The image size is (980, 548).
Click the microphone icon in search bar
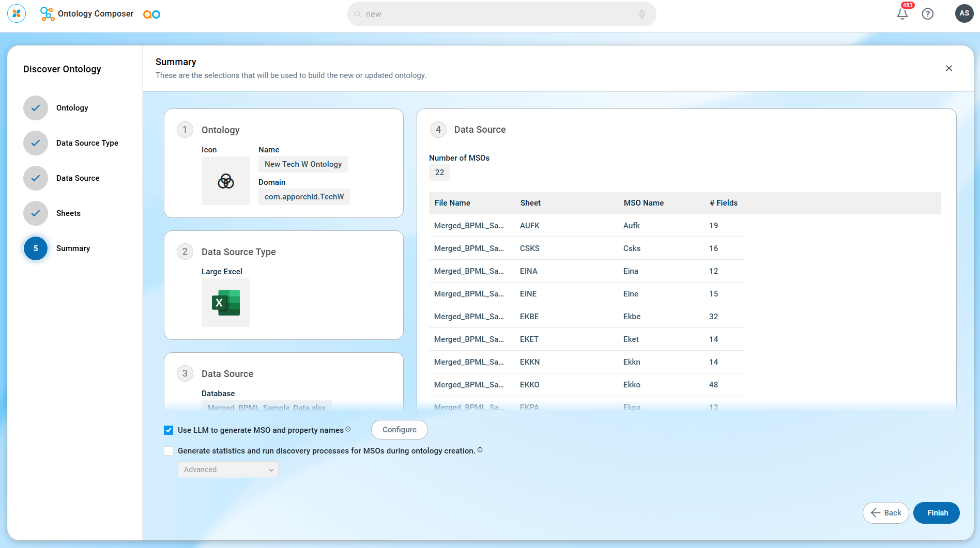pos(642,14)
